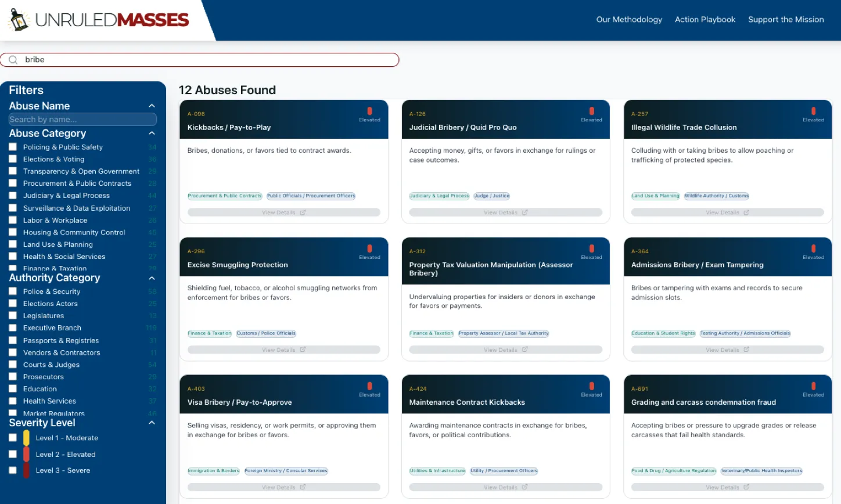This screenshot has width=841, height=504.
Task: Click the external-link icon on Visa Bribery card
Action: pos(303,487)
